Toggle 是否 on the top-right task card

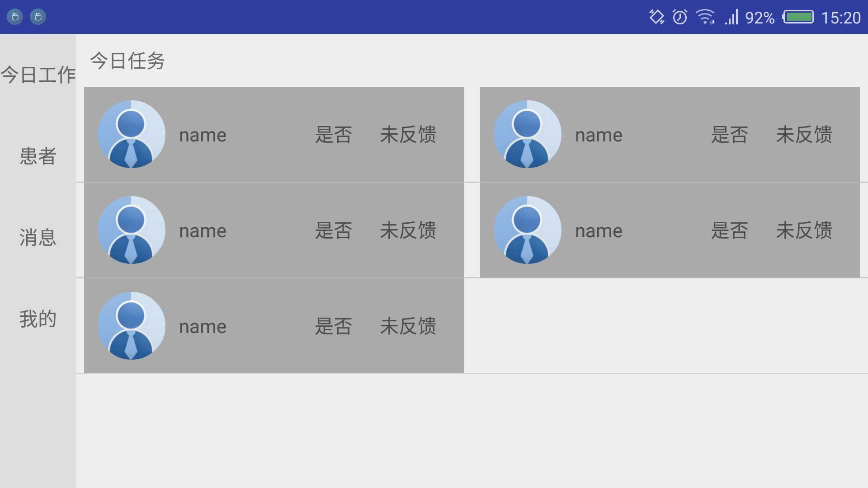click(730, 134)
